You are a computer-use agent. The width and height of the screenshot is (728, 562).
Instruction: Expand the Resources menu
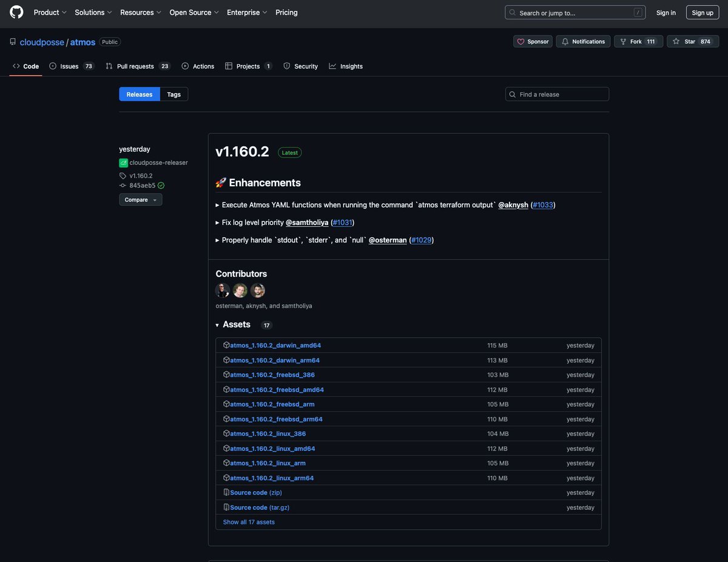pyautogui.click(x=141, y=12)
